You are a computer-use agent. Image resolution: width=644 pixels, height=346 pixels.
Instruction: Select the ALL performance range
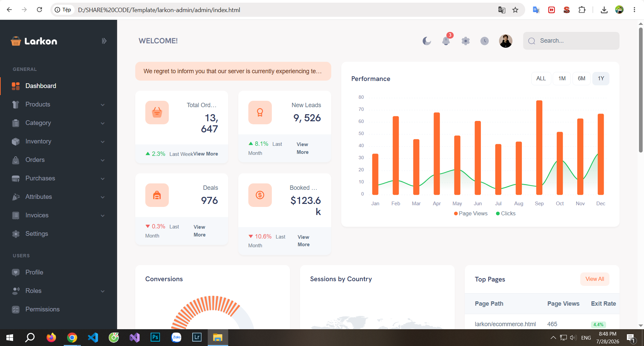point(541,79)
